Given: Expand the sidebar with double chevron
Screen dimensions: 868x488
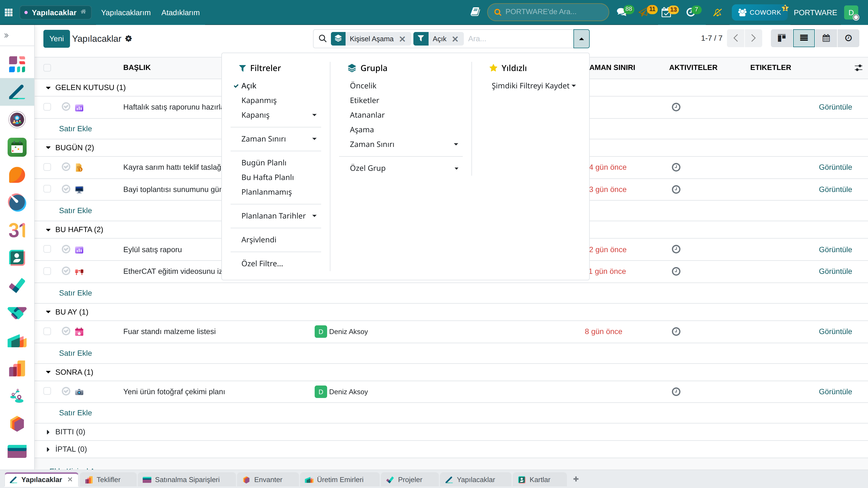Looking at the screenshot, I should point(7,35).
